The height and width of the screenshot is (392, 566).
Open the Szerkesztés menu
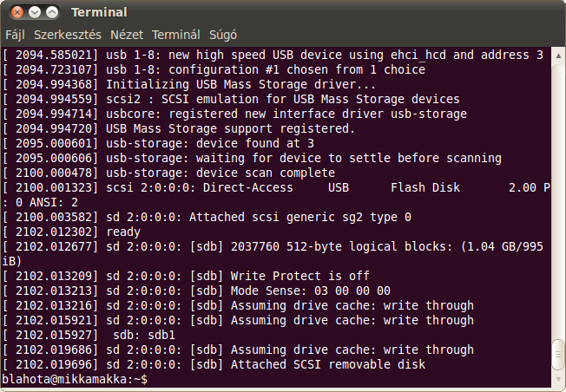pos(68,35)
